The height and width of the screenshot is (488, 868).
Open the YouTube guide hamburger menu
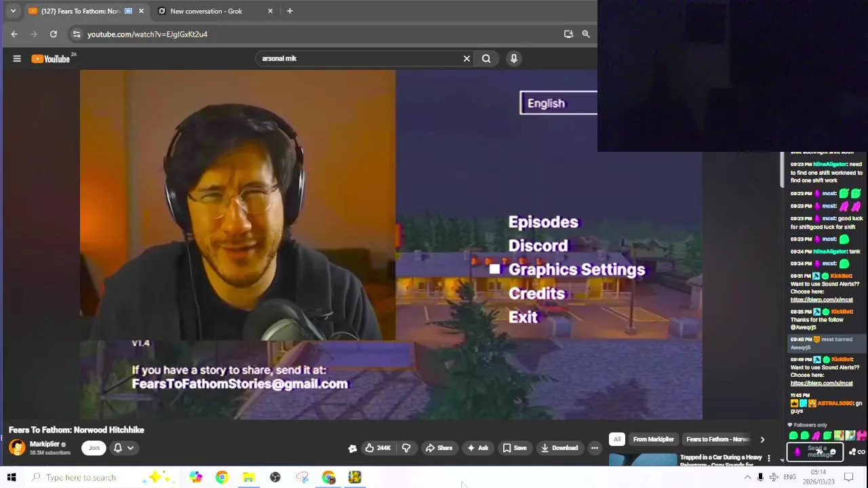(17, 58)
